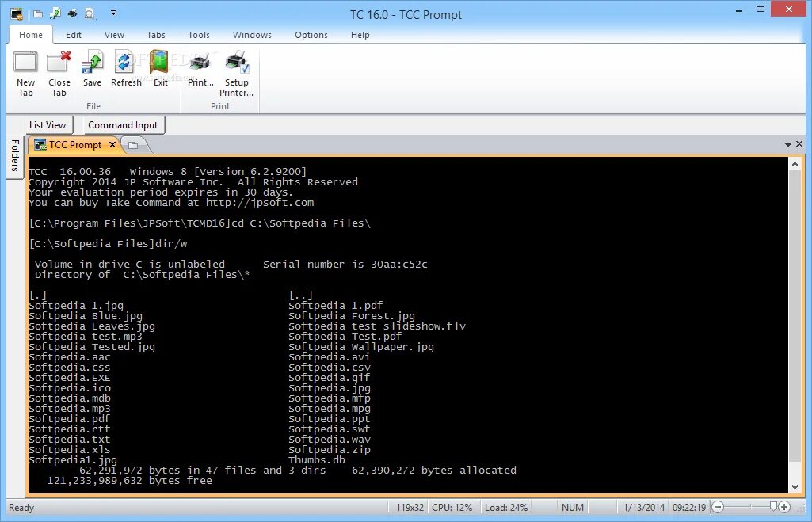
Task: Click the 121,233,989,632 bytes free line
Action: click(x=129, y=481)
